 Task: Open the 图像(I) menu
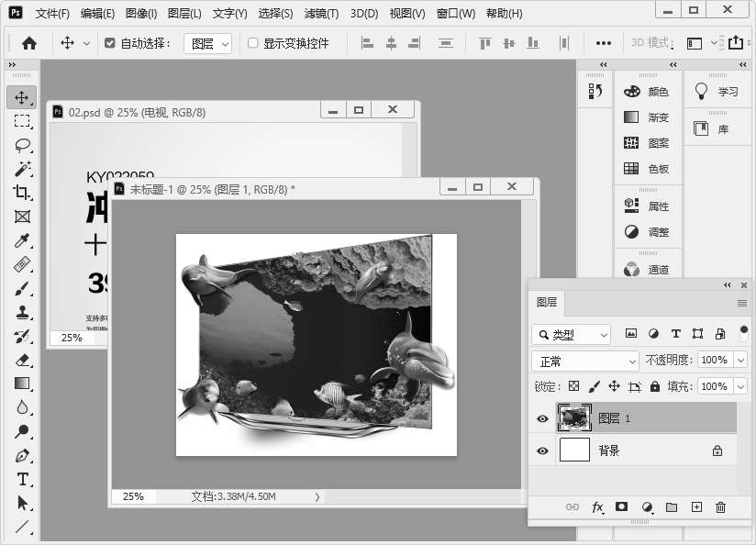pyautogui.click(x=141, y=14)
